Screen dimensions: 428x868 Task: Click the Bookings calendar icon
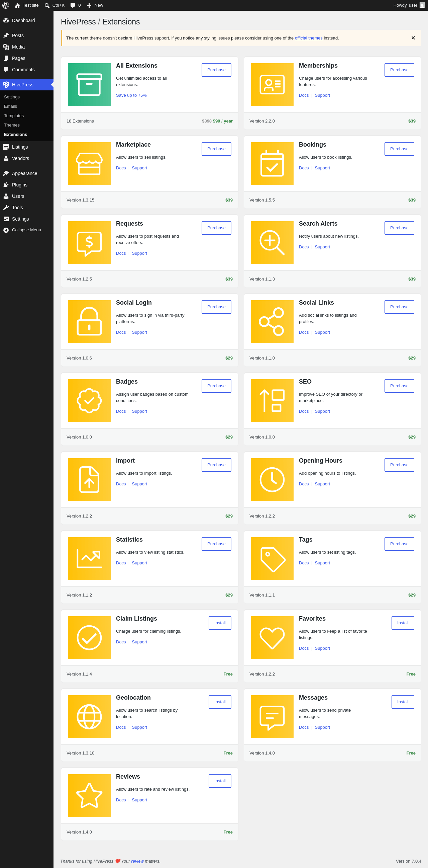point(272,164)
